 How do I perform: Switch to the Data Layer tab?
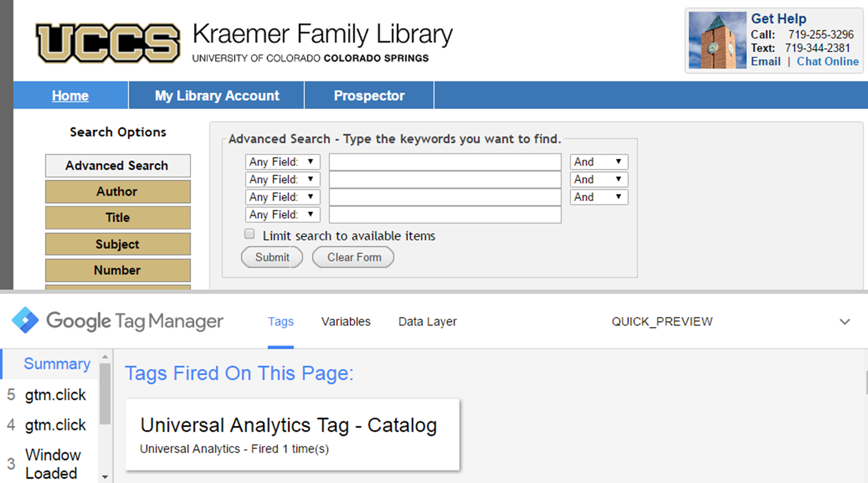coord(427,321)
